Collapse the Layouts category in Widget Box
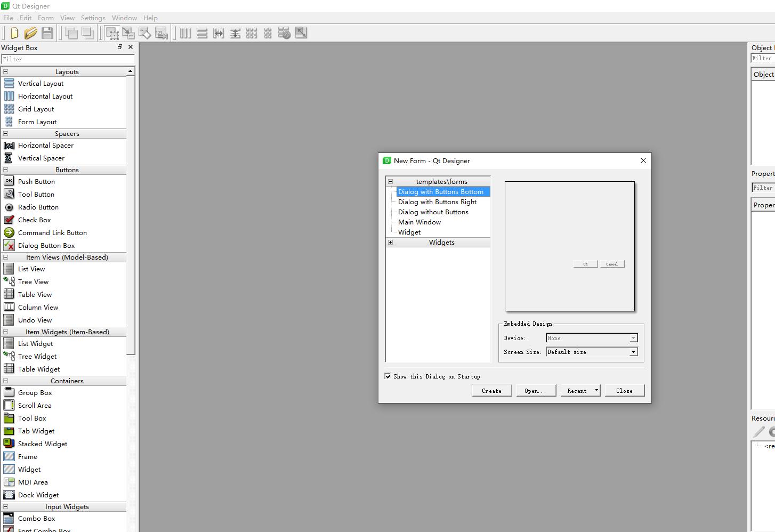 pyautogui.click(x=6, y=71)
